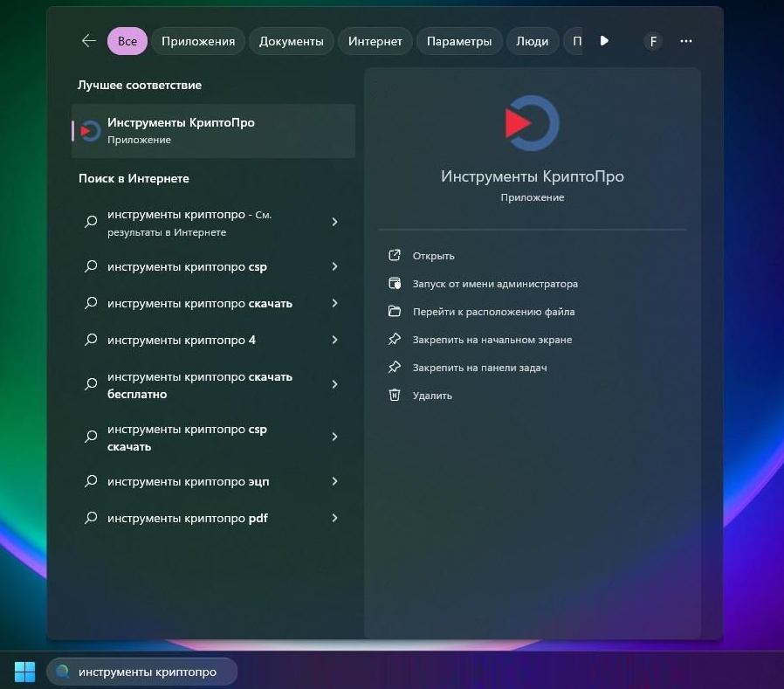
Task: Click the scroll-right arrow for filter tabs
Action: tap(604, 41)
